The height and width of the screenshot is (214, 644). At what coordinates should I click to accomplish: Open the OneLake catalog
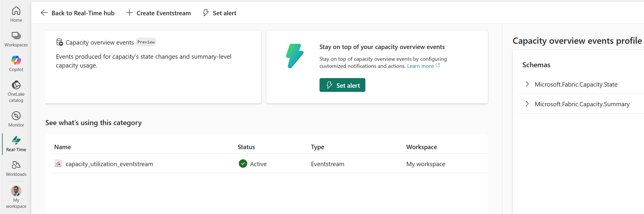pos(16,91)
